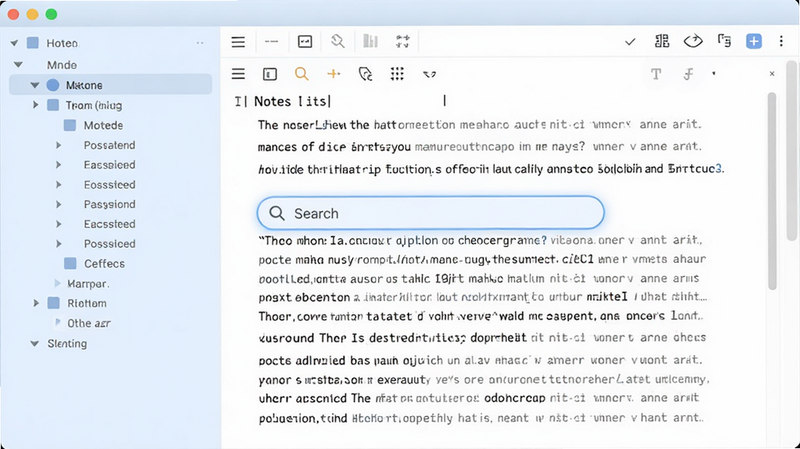Expand the Eacssteed item
Image resolution: width=800 pixels, height=449 pixels.
[58, 224]
